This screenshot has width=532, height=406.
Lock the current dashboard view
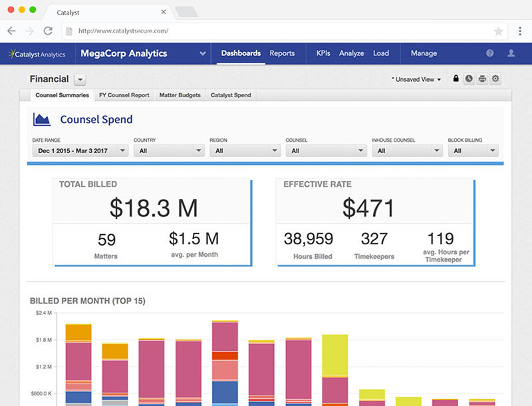point(456,79)
